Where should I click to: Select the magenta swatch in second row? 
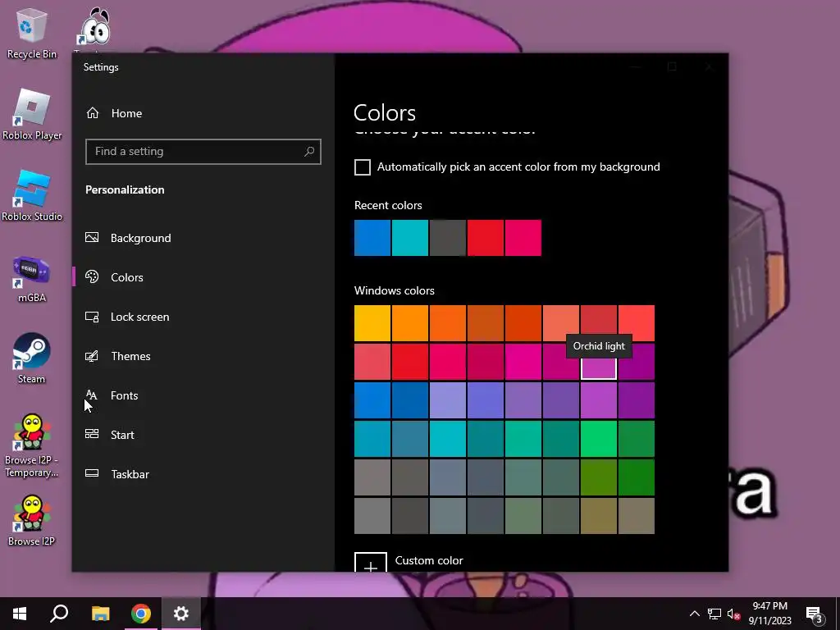(x=523, y=362)
